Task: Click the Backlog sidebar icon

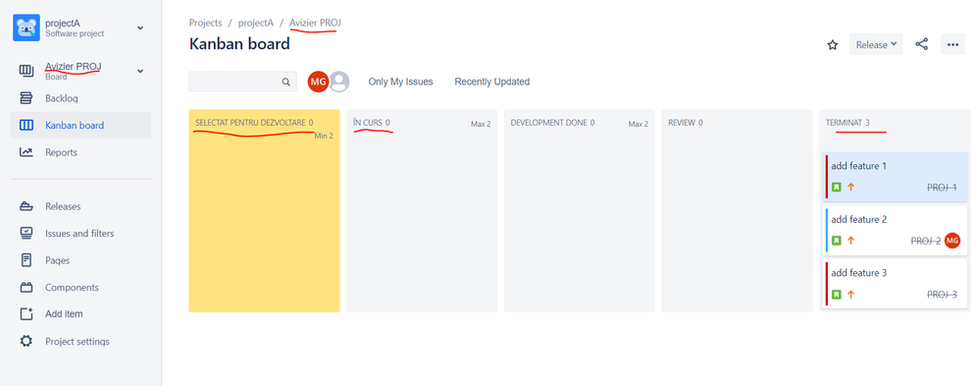Action: tap(26, 98)
